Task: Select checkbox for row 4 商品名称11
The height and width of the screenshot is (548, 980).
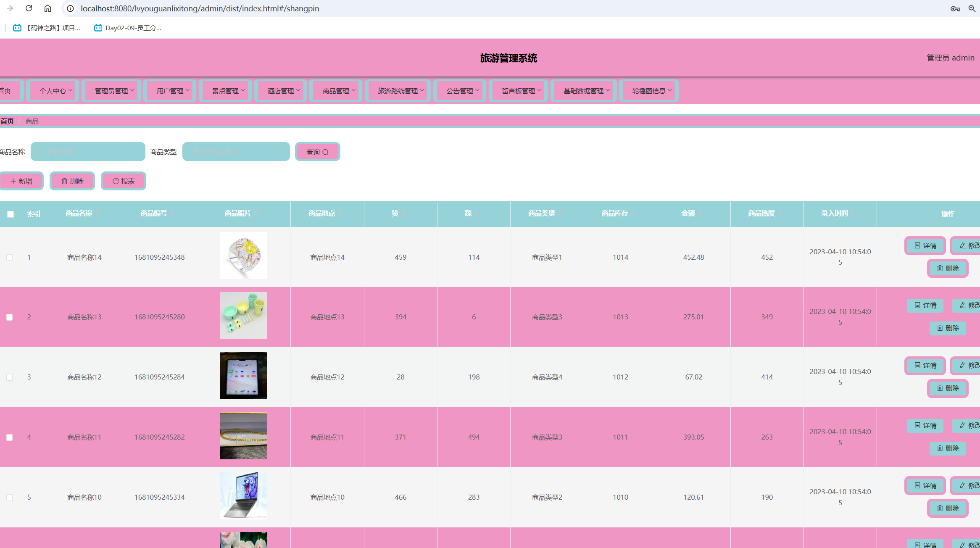Action: (x=9, y=437)
